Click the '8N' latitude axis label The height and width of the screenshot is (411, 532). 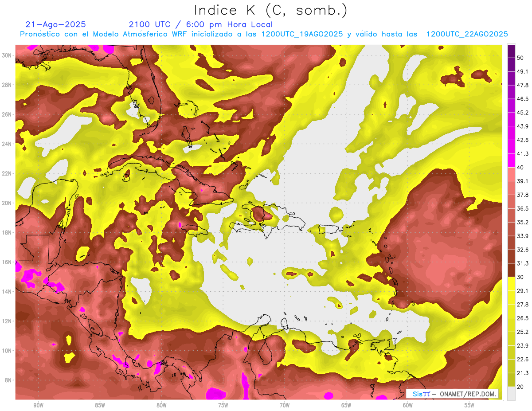(9, 380)
